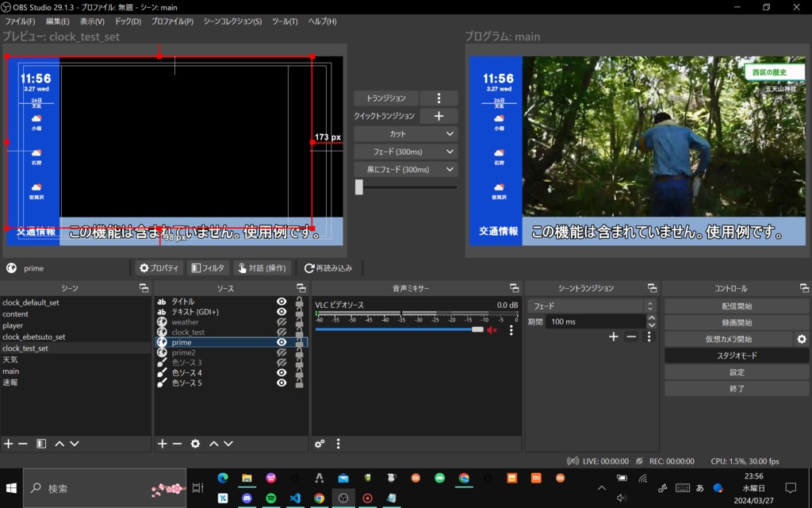Add a quick transition with plus button
The image size is (812, 508).
439,116
